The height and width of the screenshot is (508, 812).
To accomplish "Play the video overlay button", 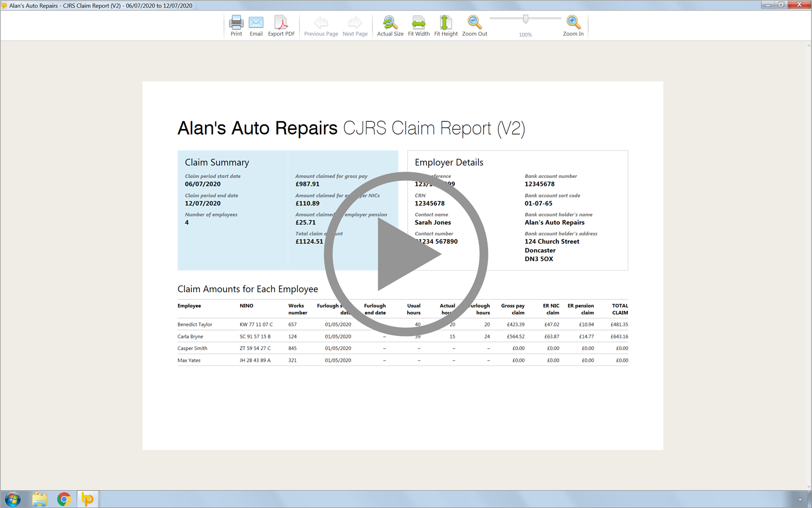I will coord(406,254).
